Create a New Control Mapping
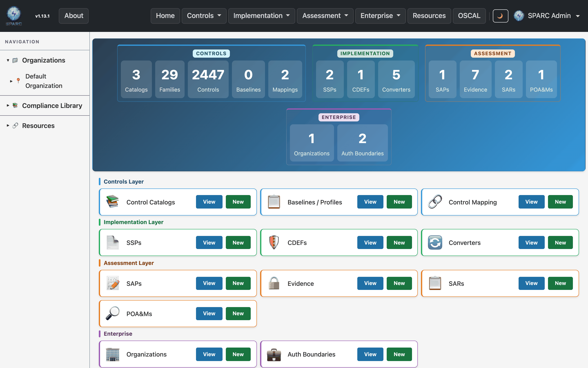Image resolution: width=588 pixels, height=368 pixels. coord(560,202)
